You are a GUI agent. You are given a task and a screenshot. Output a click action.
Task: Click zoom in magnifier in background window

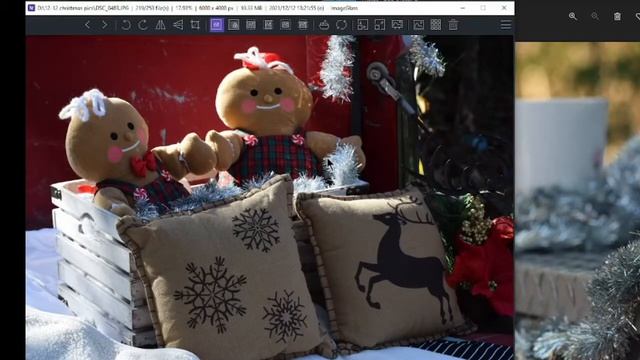573,16
